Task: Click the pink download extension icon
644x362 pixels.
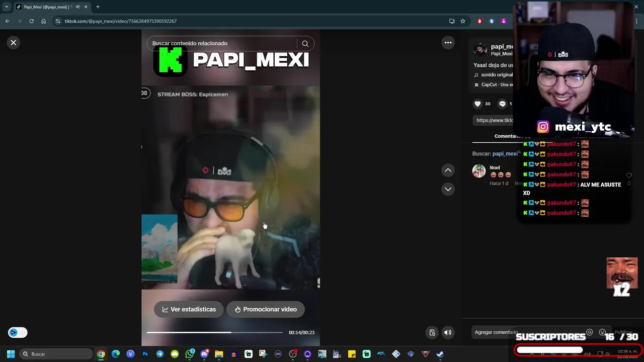Action: point(504,21)
